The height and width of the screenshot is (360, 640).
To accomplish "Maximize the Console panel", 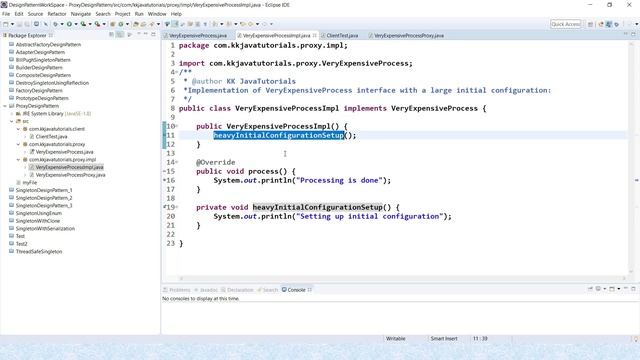I will (x=633, y=288).
